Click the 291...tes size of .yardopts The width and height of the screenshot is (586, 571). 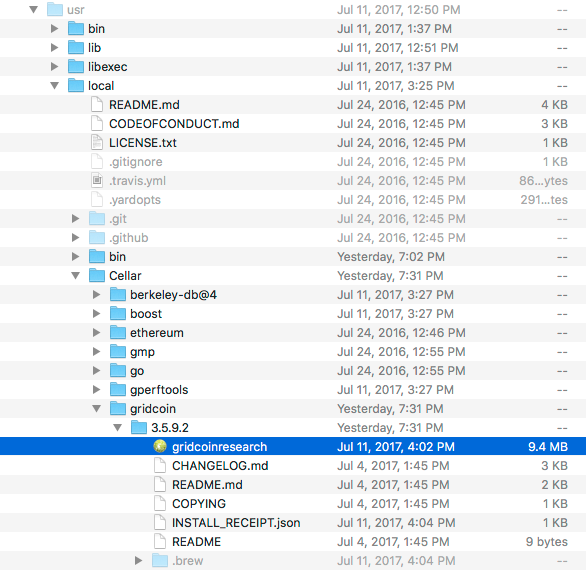(x=544, y=200)
